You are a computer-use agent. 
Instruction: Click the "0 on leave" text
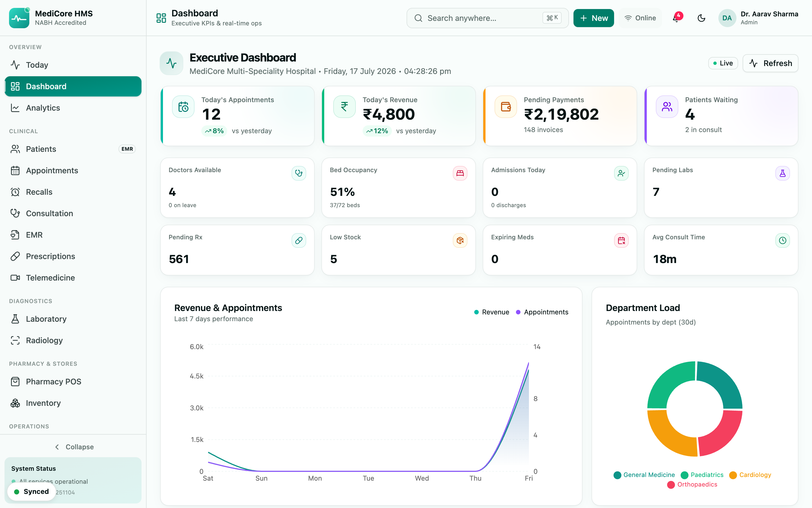pos(182,205)
